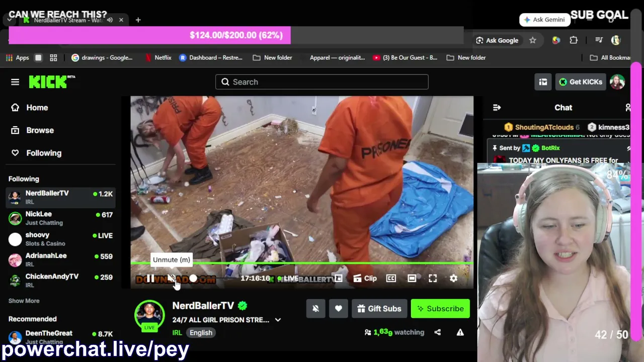The width and height of the screenshot is (644, 362).
Task: Select NickLee channel in the Following list
Action: 60,218
